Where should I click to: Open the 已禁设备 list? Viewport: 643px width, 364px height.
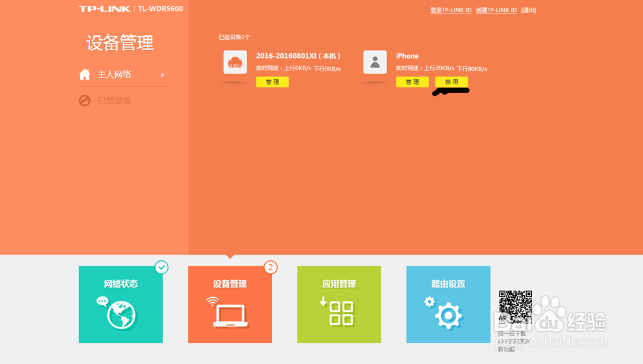coord(114,101)
